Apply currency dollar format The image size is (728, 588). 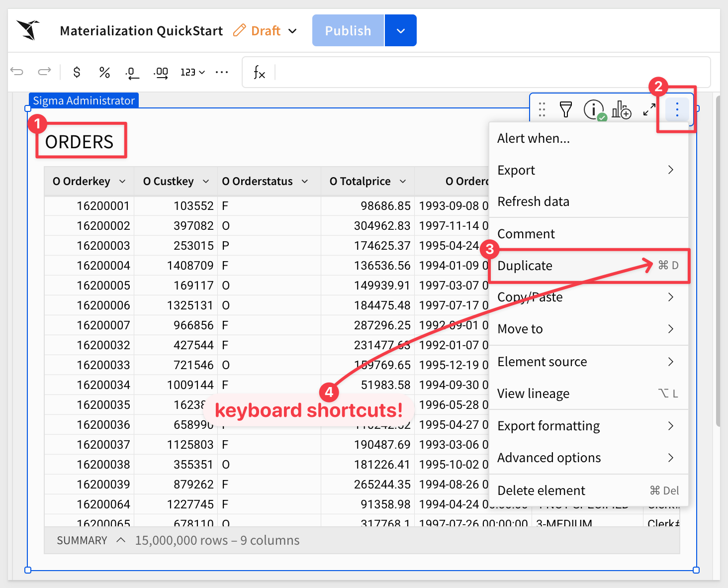[x=77, y=72]
